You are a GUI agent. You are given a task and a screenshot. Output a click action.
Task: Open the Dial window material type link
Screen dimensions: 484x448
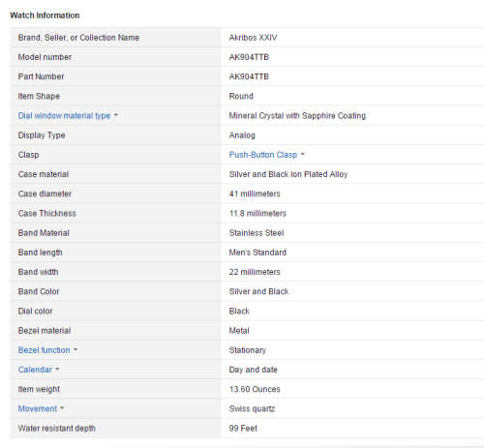(64, 115)
